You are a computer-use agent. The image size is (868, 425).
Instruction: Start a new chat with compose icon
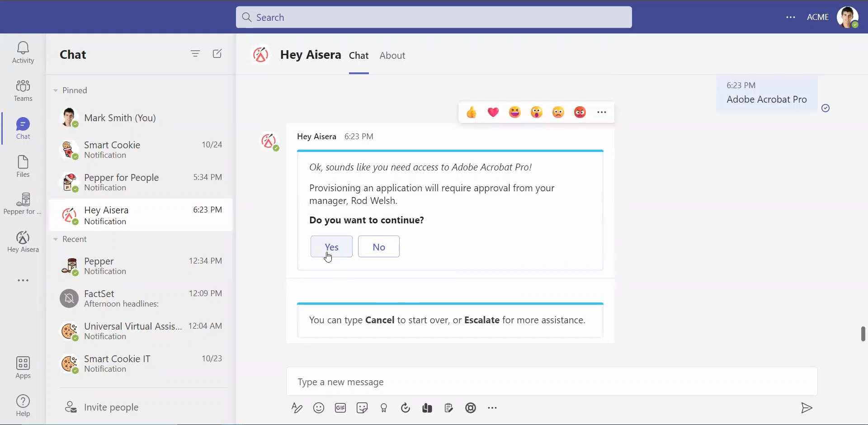(x=217, y=53)
